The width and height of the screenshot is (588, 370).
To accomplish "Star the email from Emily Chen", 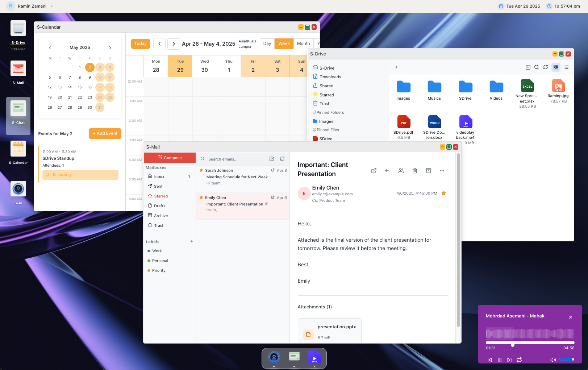I will tap(201, 197).
